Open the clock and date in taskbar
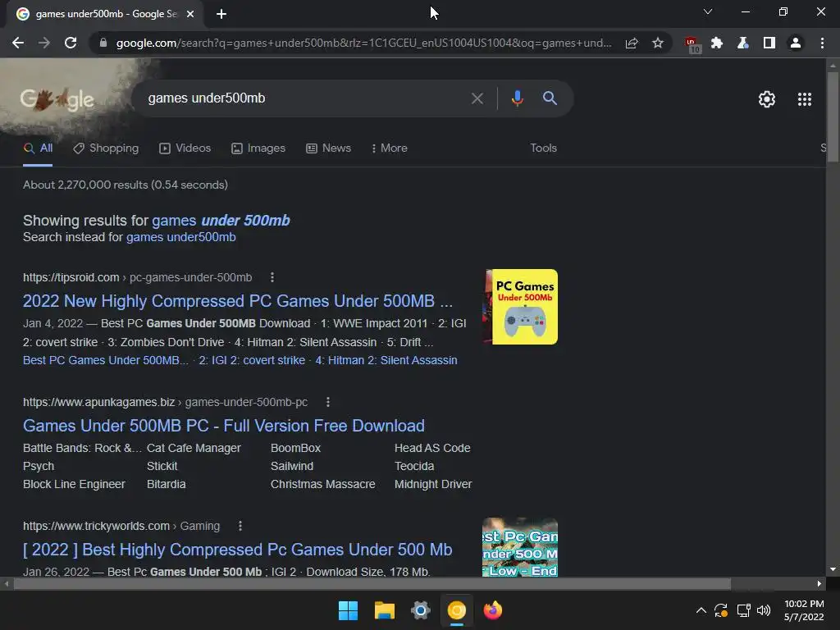 (x=804, y=610)
